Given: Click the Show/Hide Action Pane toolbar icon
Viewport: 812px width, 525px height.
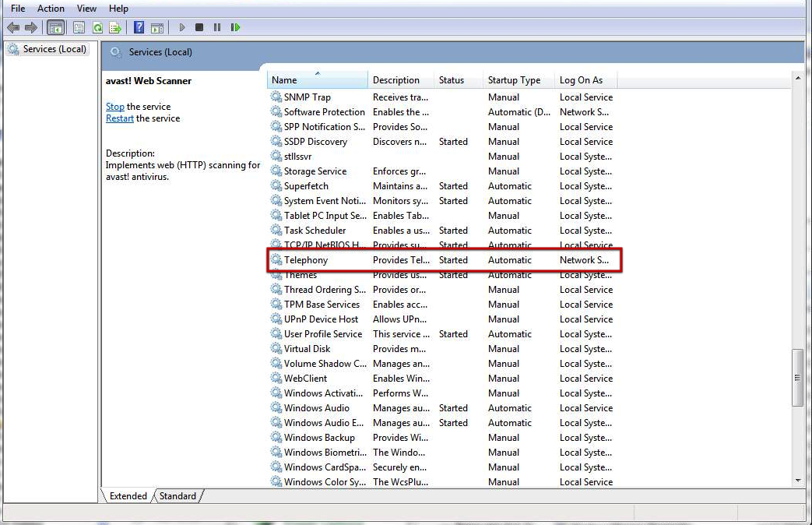Looking at the screenshot, I should tap(157, 27).
